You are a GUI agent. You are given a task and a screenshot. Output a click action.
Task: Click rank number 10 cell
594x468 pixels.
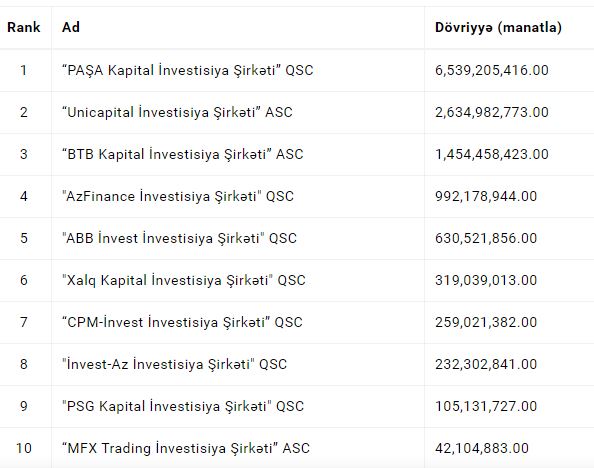pos(23,448)
